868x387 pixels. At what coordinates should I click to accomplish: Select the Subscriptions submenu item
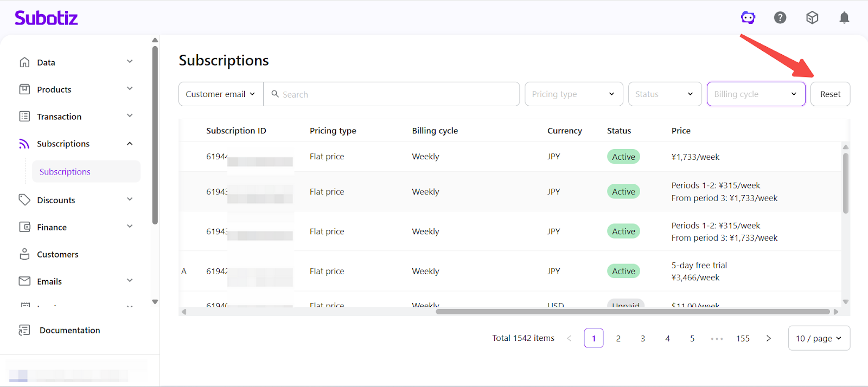[x=65, y=172]
